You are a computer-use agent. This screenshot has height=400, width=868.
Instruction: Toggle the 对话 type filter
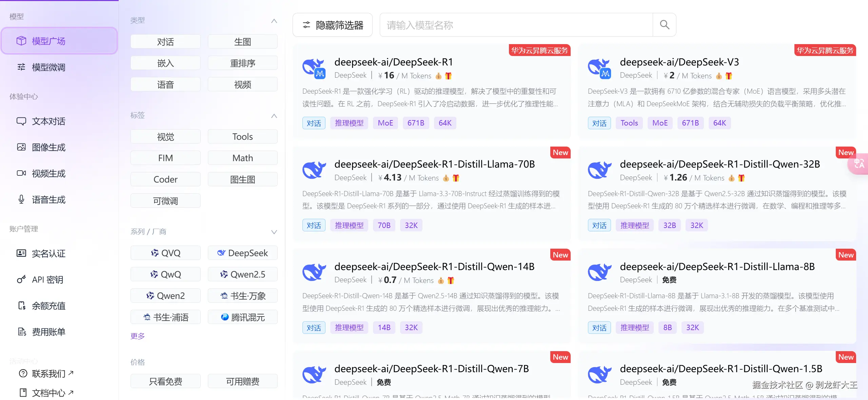(x=165, y=42)
